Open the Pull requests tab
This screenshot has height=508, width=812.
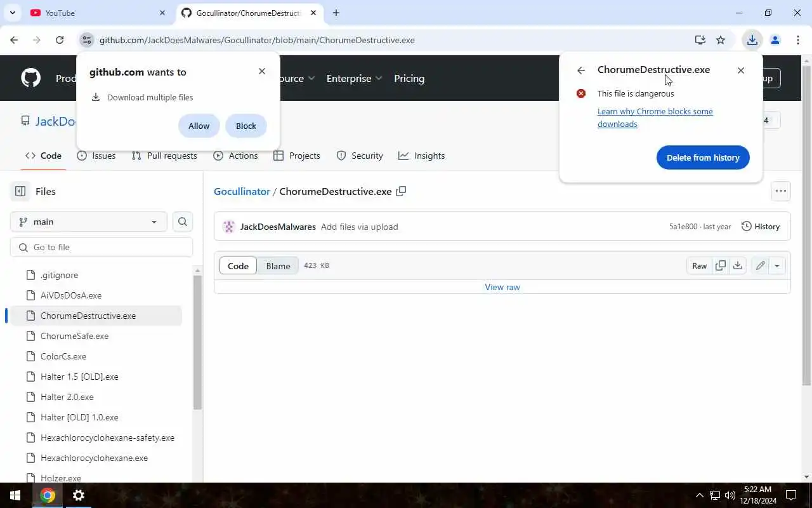(x=164, y=156)
